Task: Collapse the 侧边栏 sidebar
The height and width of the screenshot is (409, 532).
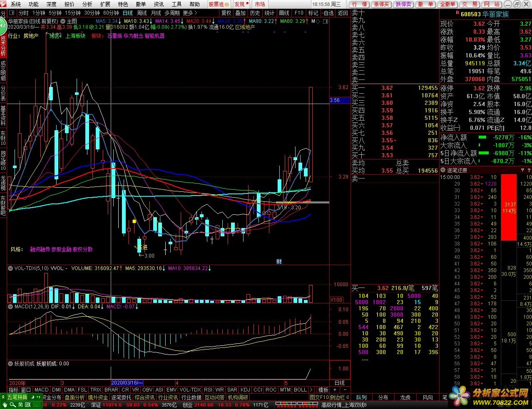Action: 340,397
